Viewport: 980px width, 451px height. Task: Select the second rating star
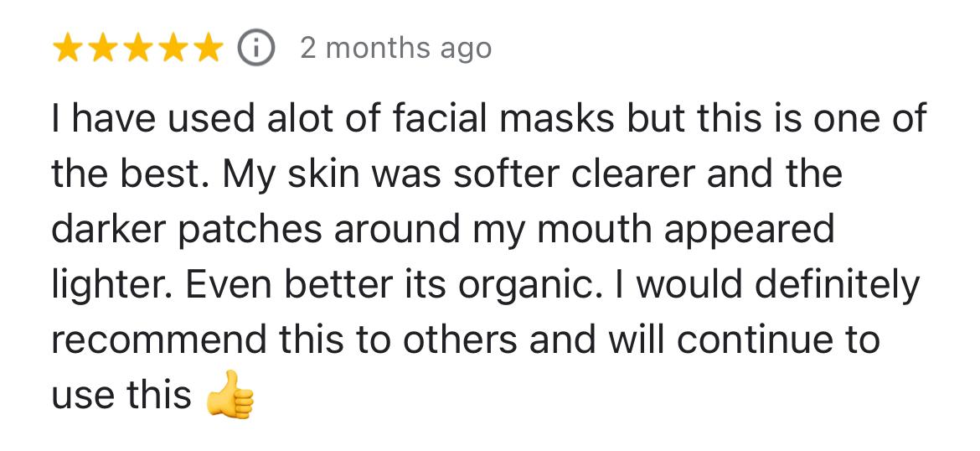(x=103, y=49)
